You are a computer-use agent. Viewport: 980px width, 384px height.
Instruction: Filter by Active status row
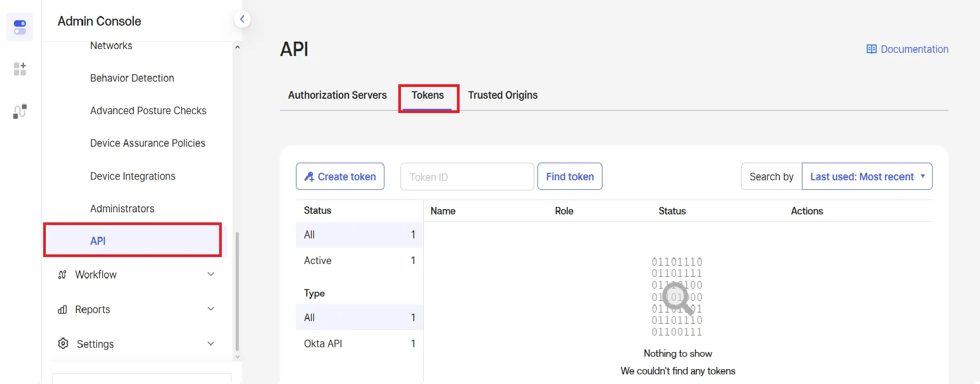[x=359, y=261]
